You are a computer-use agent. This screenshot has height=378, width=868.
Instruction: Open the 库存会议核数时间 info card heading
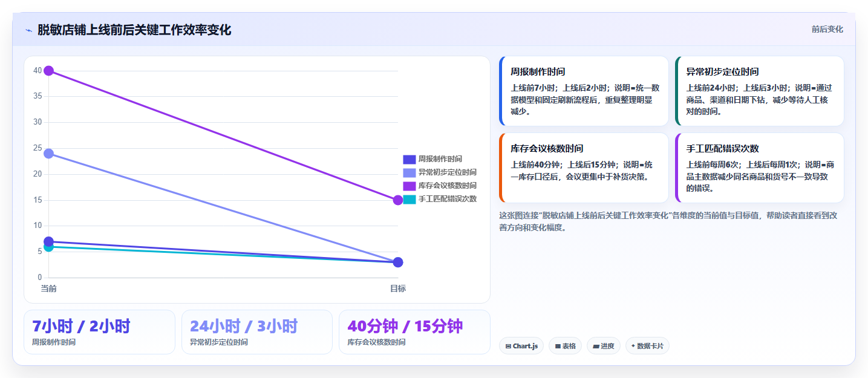[x=547, y=148]
